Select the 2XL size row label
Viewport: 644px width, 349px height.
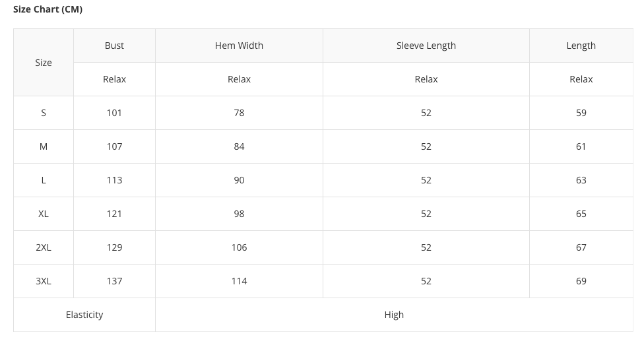44,247
